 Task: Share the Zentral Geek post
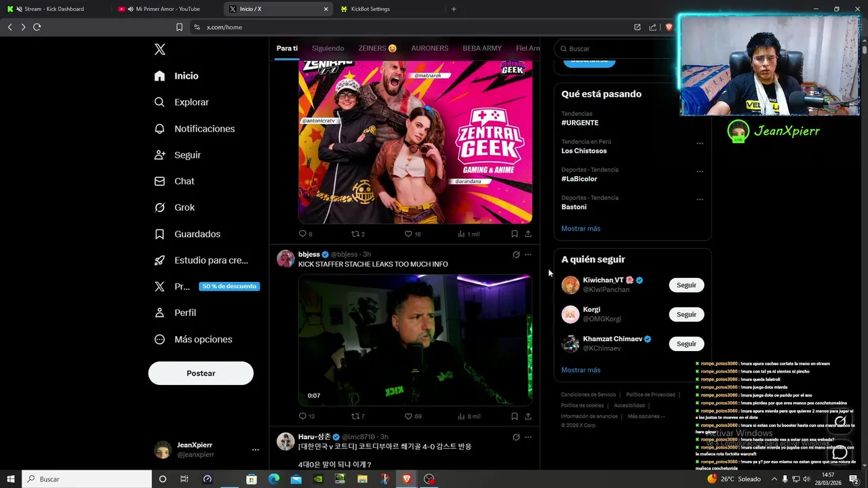tap(528, 234)
